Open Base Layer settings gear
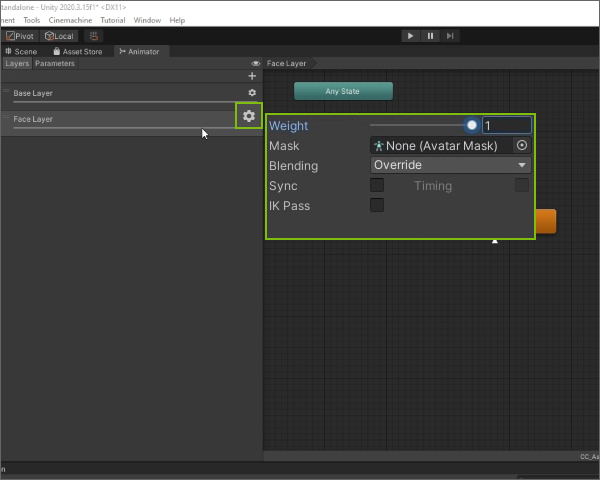This screenshot has height=480, width=600. tap(252, 93)
